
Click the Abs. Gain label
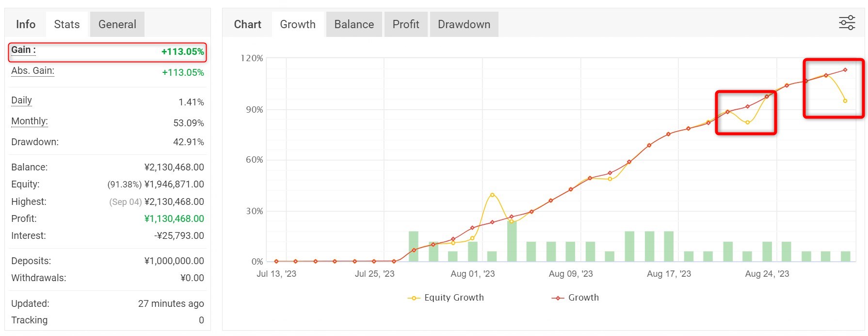click(32, 71)
